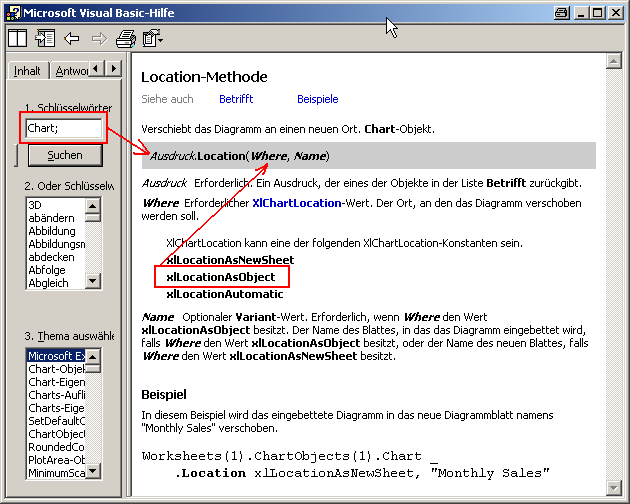Click content pane scroll up arrow
This screenshot has height=504, width=630.
pyautogui.click(x=614, y=61)
